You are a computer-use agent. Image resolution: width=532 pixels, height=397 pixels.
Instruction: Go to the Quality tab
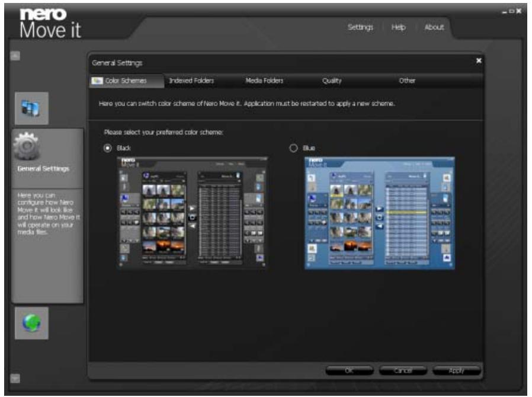[332, 81]
